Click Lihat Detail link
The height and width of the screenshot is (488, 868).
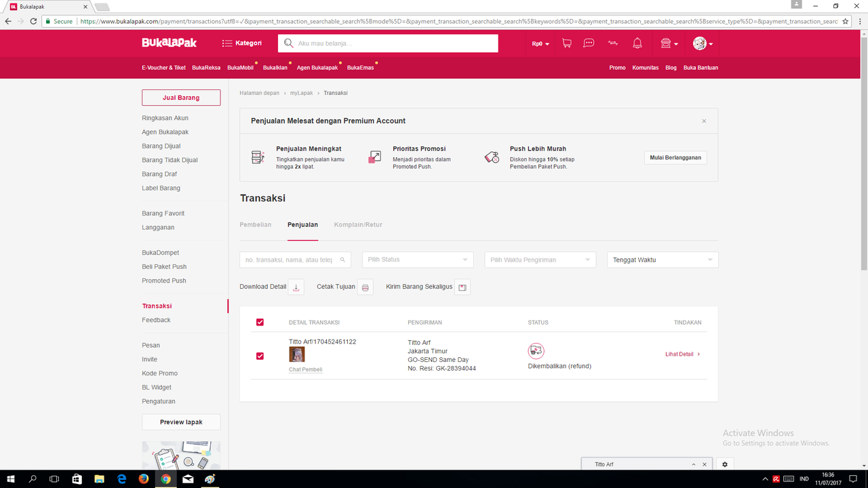point(683,354)
